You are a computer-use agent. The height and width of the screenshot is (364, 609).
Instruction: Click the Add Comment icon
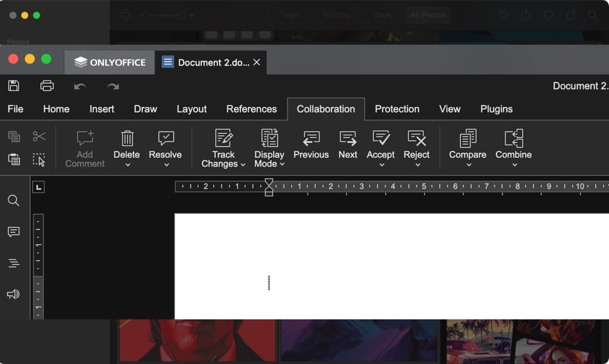85,138
